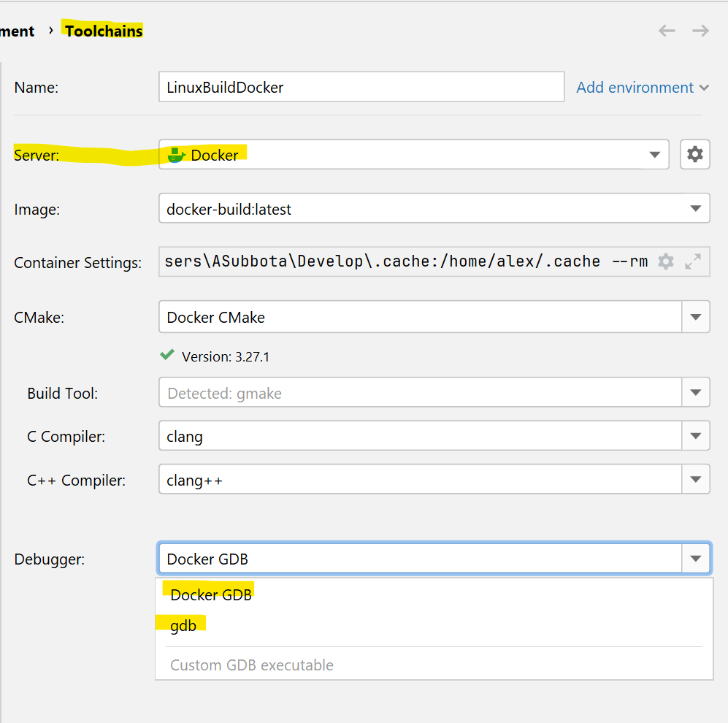The width and height of the screenshot is (728, 723).
Task: Click the C Compiler clang field
Action: (x=420, y=435)
